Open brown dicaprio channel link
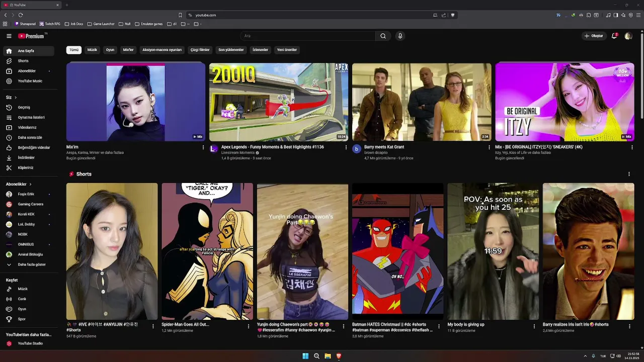644x362 pixels. [376, 152]
